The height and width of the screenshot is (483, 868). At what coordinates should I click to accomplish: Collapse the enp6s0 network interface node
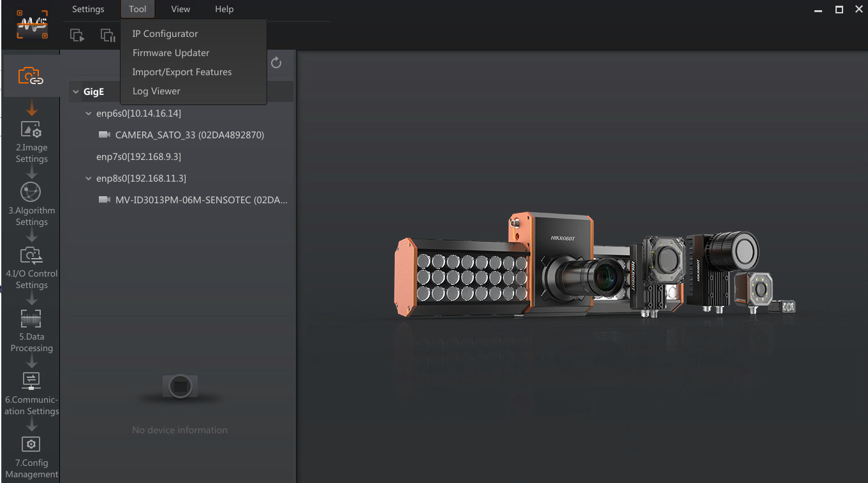[x=89, y=113]
